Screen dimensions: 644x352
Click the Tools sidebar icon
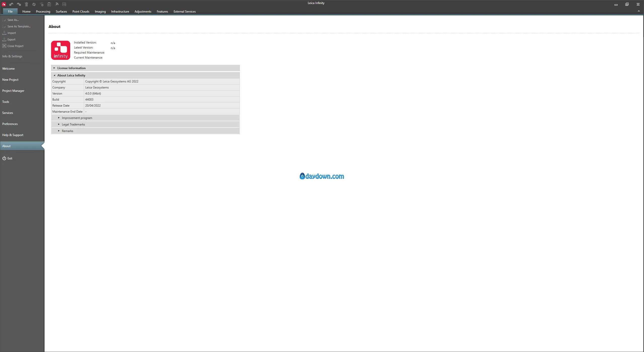[x=6, y=101]
